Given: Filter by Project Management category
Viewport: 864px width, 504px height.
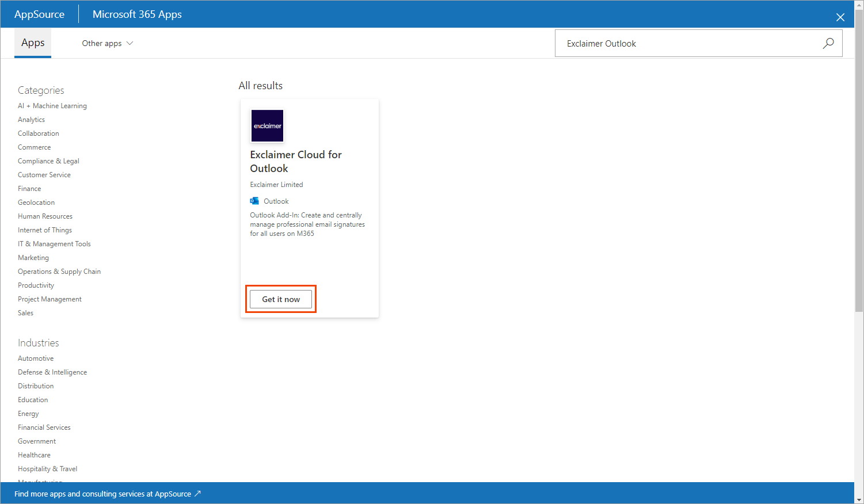Looking at the screenshot, I should point(50,299).
